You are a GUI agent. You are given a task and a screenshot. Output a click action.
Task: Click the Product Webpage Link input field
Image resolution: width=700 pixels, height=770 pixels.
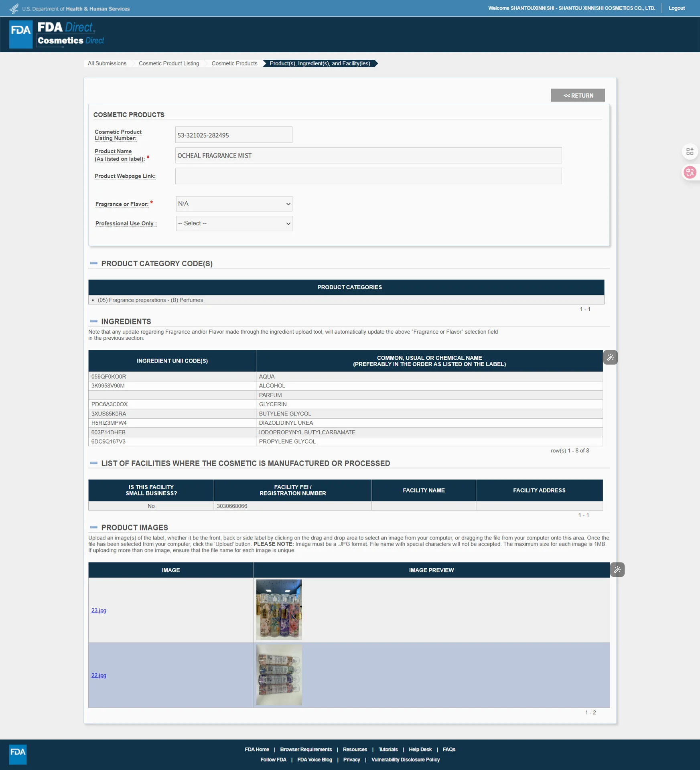368,176
